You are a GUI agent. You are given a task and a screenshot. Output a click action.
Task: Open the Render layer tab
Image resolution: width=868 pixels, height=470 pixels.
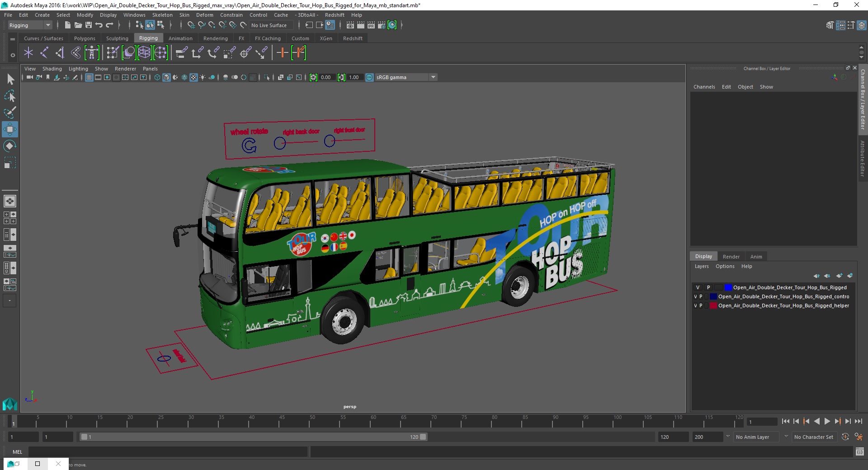click(x=731, y=256)
